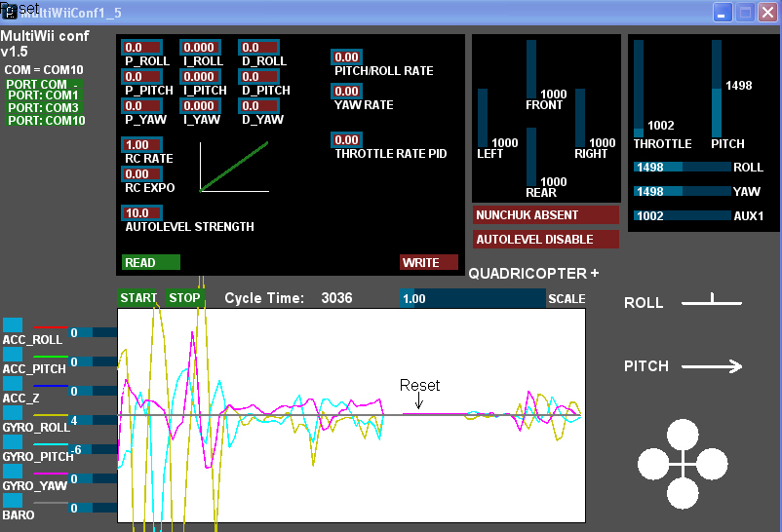Click the MultiWiiConf window title icon

point(10,12)
